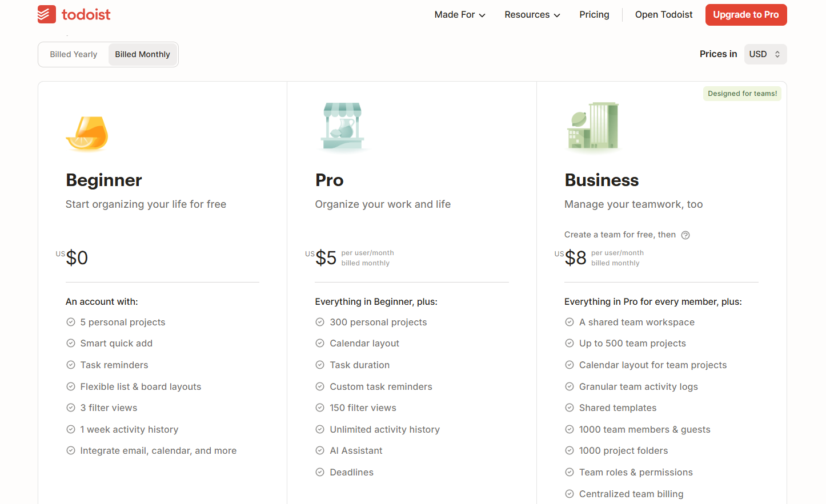
Task: Click the Business plan building illustration
Action: point(593,126)
